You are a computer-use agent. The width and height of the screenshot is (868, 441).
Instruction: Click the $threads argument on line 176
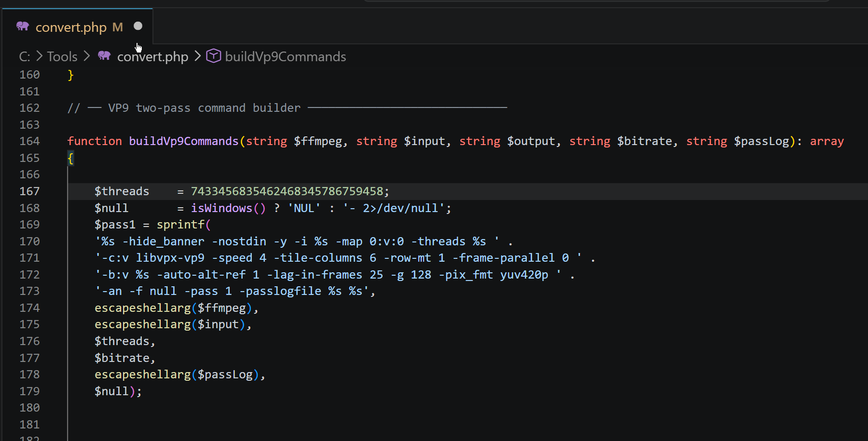click(122, 341)
